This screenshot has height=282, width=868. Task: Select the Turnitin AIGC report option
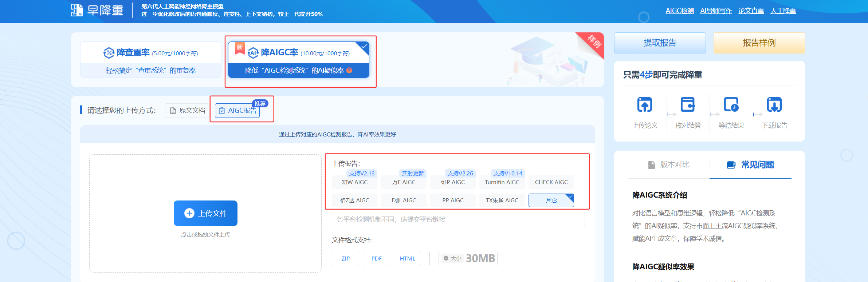tap(502, 182)
